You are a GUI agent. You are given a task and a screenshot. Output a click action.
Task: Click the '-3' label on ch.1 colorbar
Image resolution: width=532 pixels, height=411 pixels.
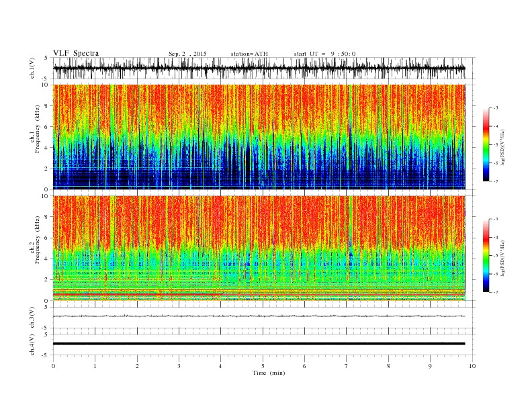(495, 108)
